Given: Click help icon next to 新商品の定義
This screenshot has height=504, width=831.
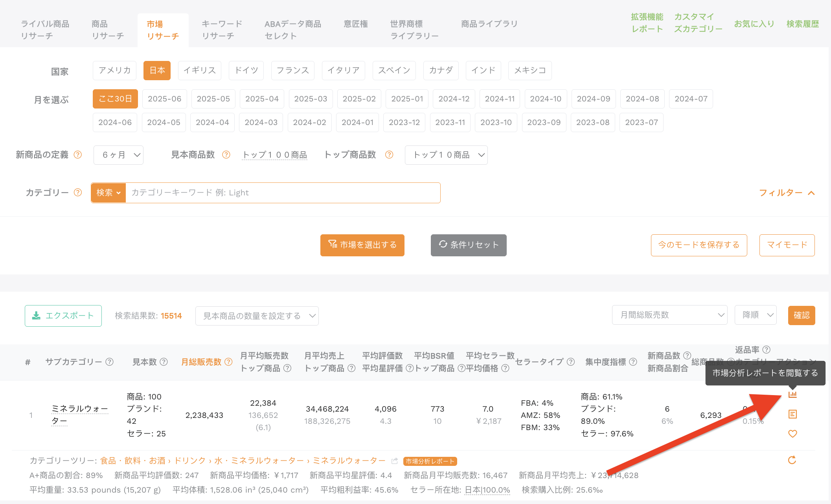Looking at the screenshot, I should pyautogui.click(x=78, y=155).
